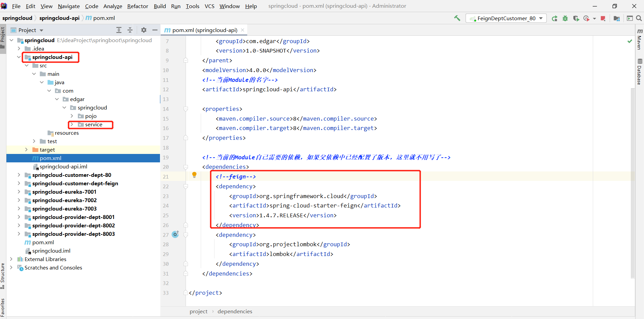Open the Database tool window
644x319 pixels.
(x=639, y=72)
